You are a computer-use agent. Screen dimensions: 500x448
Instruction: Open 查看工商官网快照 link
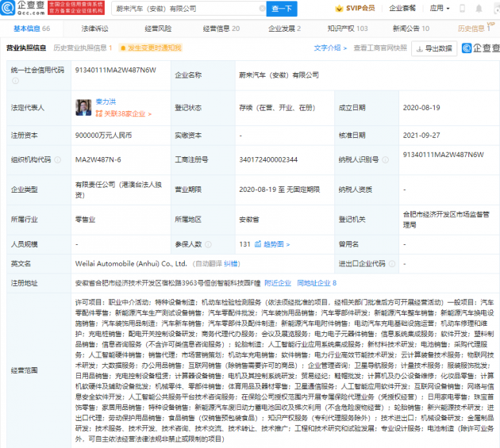click(380, 48)
